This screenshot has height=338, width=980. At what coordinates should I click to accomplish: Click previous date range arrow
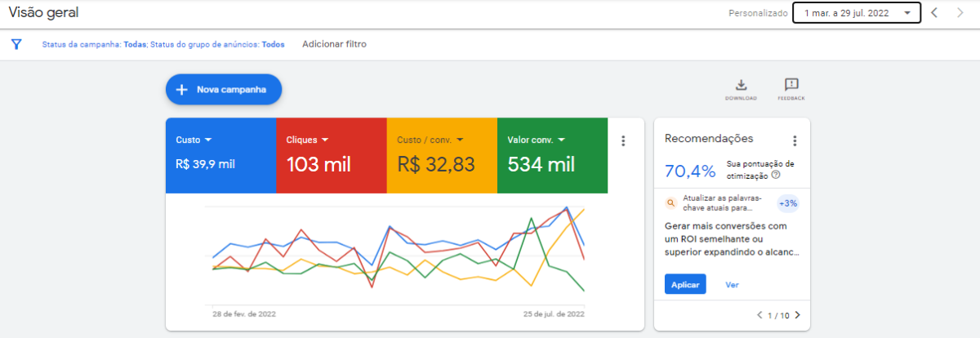pyautogui.click(x=935, y=13)
